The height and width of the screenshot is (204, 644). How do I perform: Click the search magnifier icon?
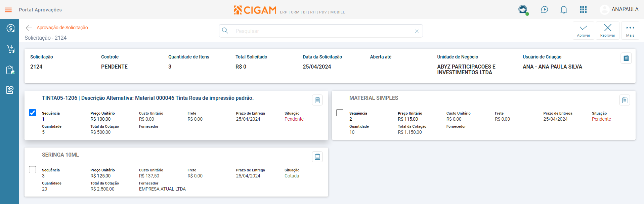coord(225,31)
